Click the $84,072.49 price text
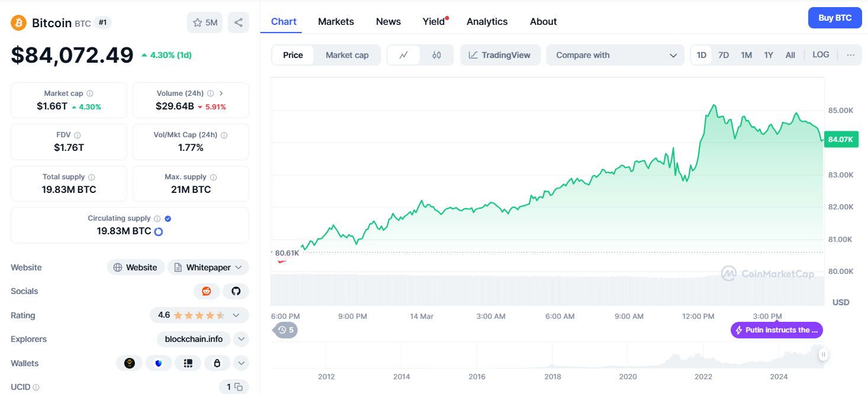This screenshot has width=868, height=394. 72,55
